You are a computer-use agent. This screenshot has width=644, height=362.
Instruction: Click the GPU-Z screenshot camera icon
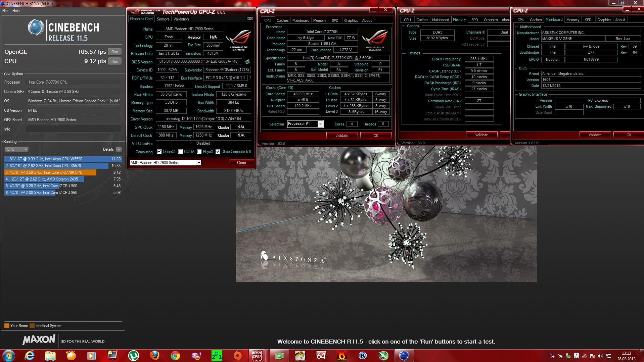(250, 18)
